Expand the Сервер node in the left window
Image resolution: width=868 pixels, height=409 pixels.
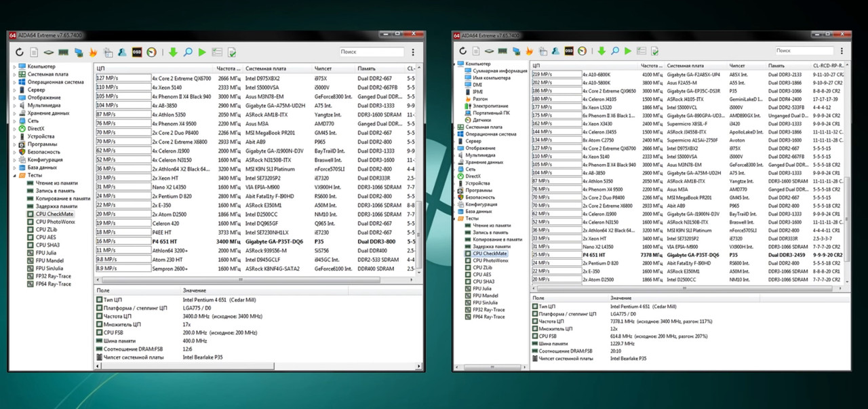tap(14, 90)
